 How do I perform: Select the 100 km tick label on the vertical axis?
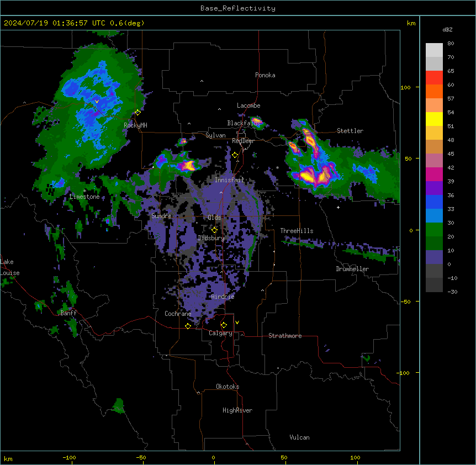[405, 87]
